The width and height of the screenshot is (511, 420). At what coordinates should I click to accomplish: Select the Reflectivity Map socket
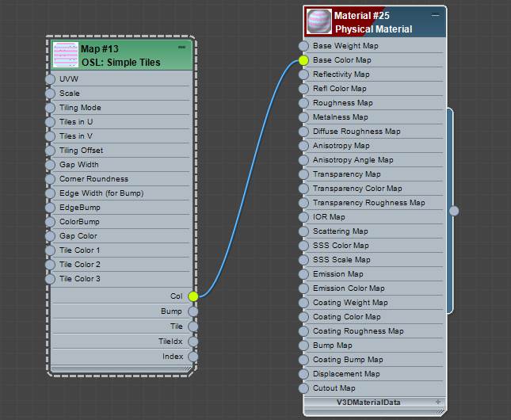(303, 74)
